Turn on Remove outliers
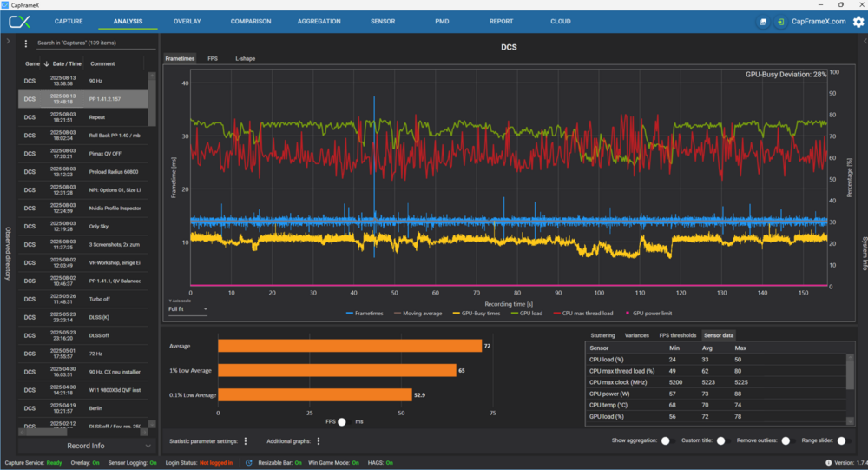This screenshot has width=868, height=470. coord(788,441)
